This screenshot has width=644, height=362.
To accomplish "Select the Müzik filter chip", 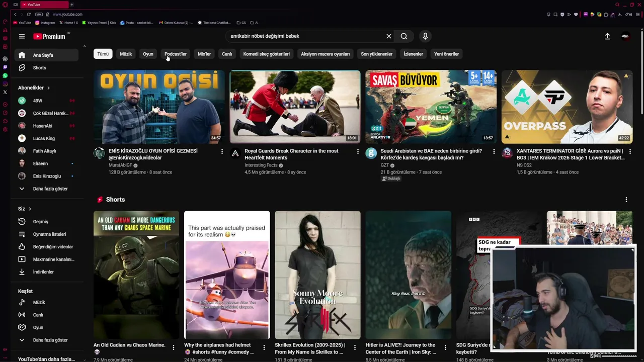I will coord(126,54).
